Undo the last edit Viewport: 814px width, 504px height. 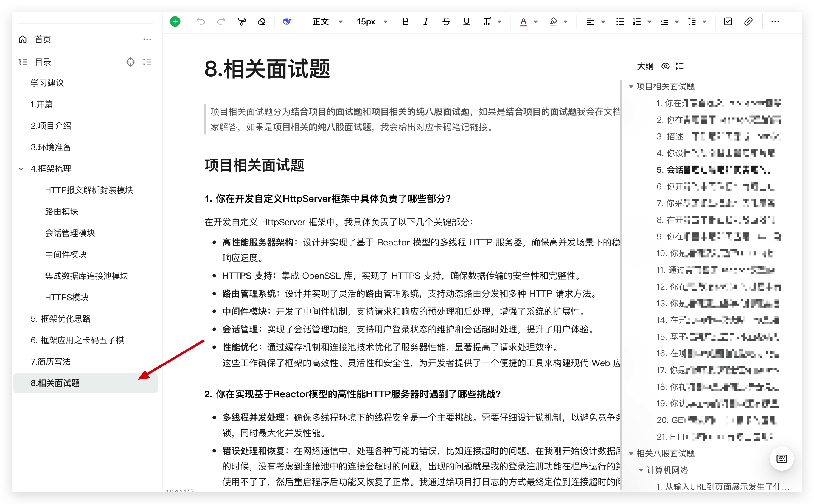[201, 22]
